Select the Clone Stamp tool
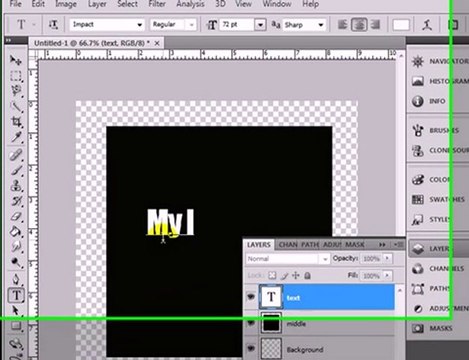Image resolution: width=469 pixels, height=360 pixels. 15,186
